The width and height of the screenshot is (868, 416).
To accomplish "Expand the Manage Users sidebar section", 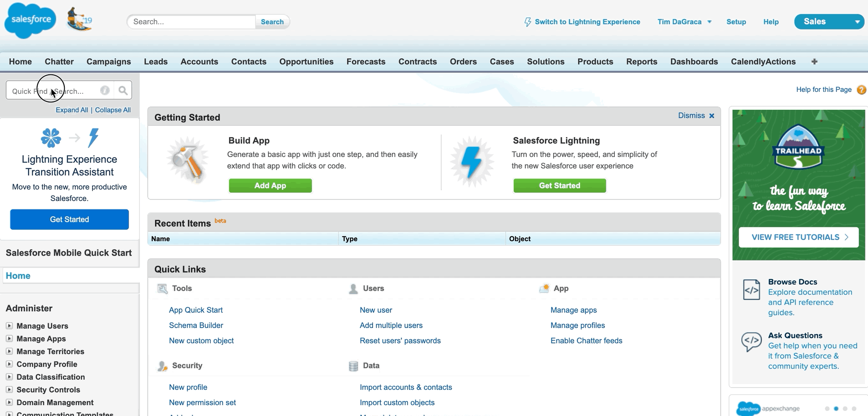I will coord(10,325).
